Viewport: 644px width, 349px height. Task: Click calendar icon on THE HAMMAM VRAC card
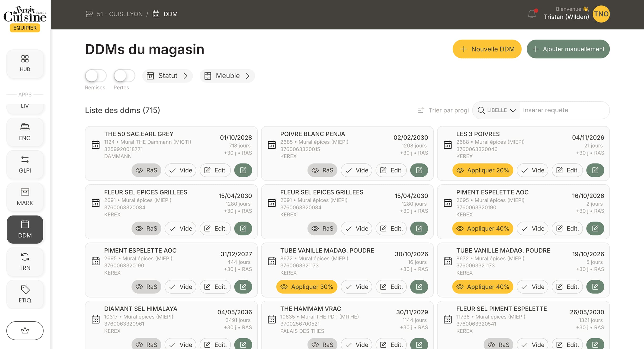(271, 319)
